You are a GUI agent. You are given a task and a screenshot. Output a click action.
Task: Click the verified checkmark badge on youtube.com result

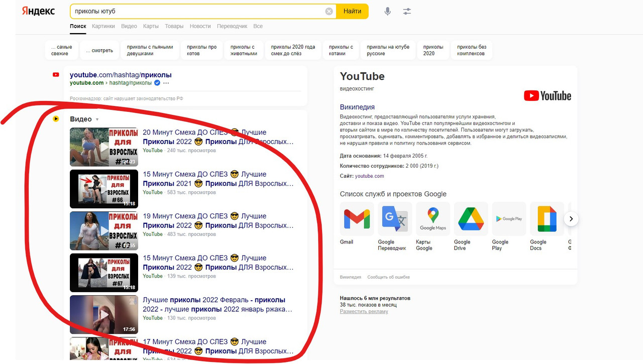(157, 83)
